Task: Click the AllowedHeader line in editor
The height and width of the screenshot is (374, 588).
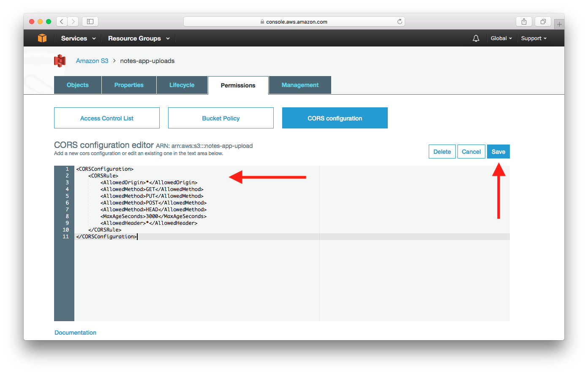Action: tap(149, 223)
